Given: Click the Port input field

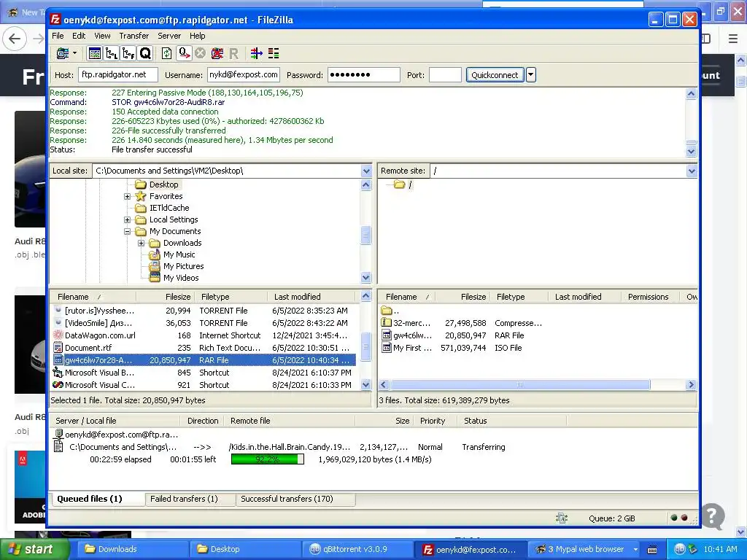Looking at the screenshot, I should [x=445, y=75].
